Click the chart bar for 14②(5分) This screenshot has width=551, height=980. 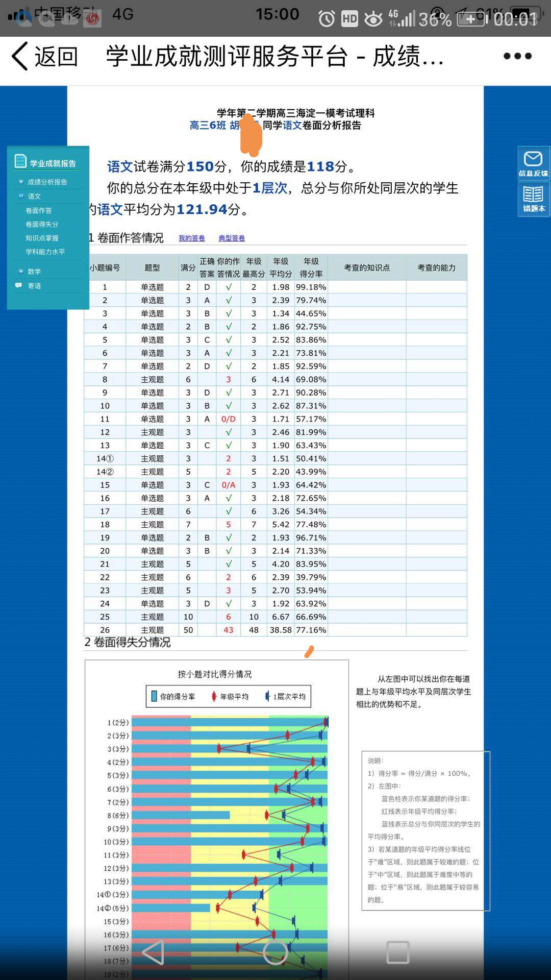[x=171, y=908]
